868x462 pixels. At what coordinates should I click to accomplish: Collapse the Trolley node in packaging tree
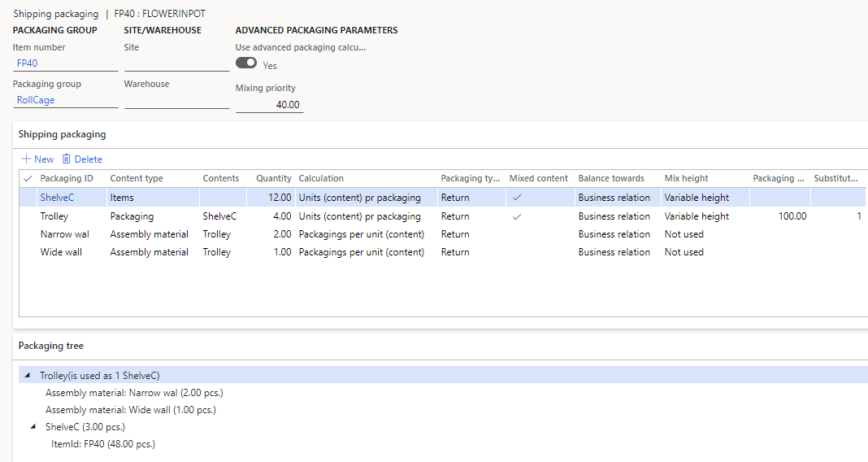pyautogui.click(x=28, y=376)
